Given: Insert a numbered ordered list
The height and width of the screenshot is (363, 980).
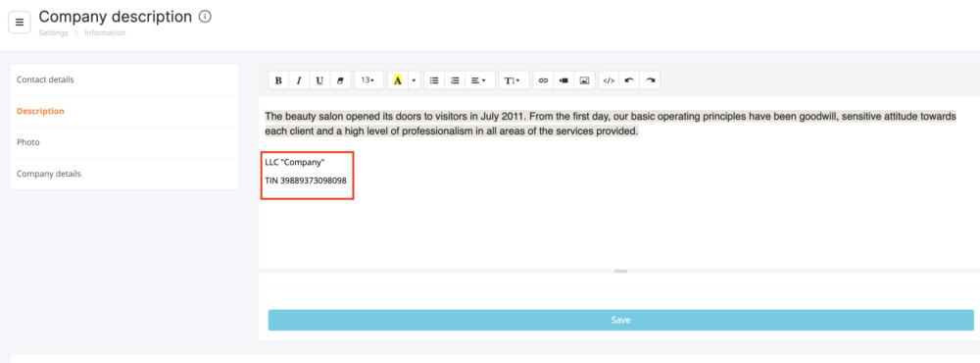Looking at the screenshot, I should (x=455, y=80).
